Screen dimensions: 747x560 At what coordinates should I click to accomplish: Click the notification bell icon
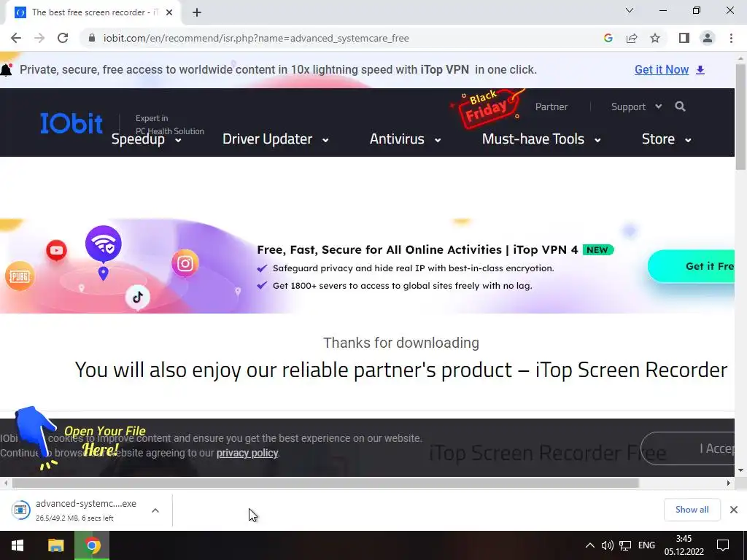(x=6, y=70)
